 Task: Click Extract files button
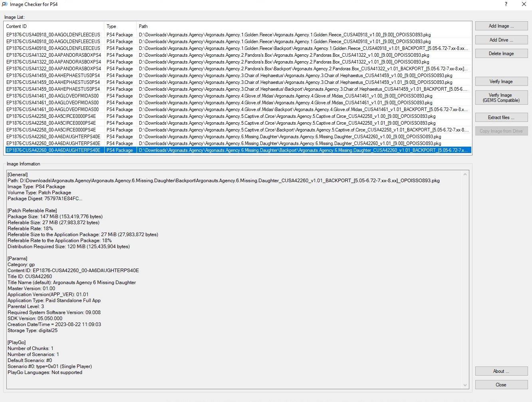pyautogui.click(x=501, y=117)
